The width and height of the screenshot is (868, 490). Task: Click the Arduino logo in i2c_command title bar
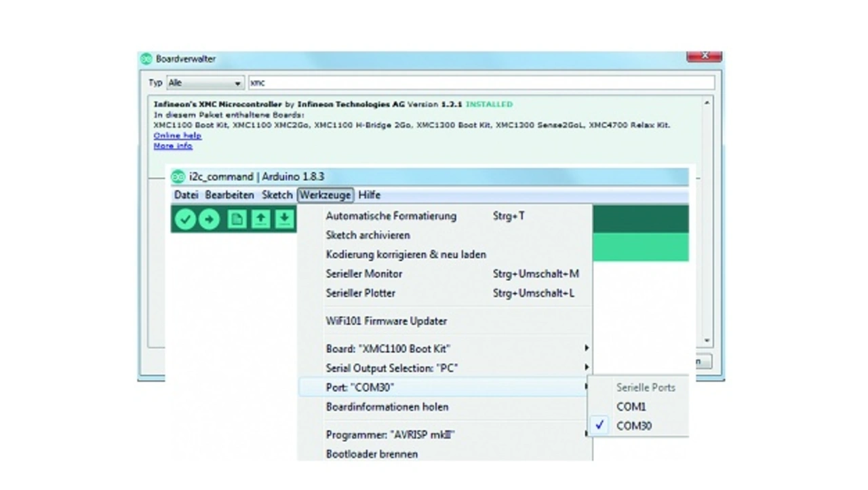(178, 176)
